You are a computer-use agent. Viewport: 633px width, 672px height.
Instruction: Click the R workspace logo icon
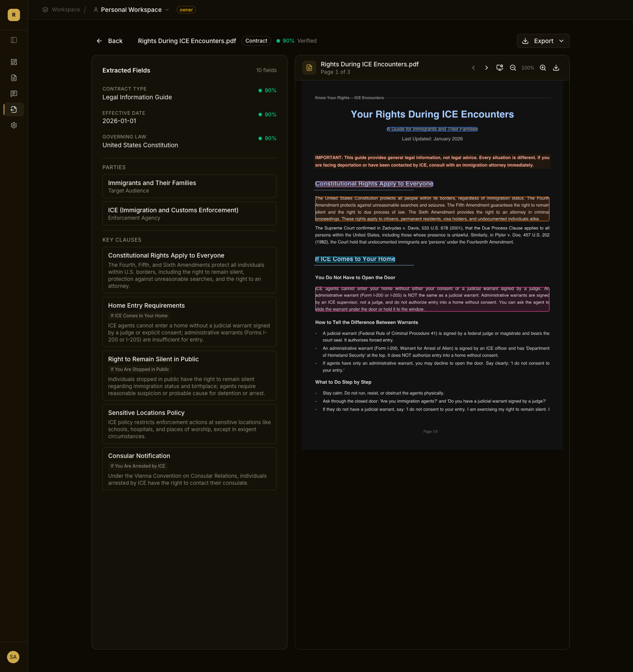(x=14, y=15)
